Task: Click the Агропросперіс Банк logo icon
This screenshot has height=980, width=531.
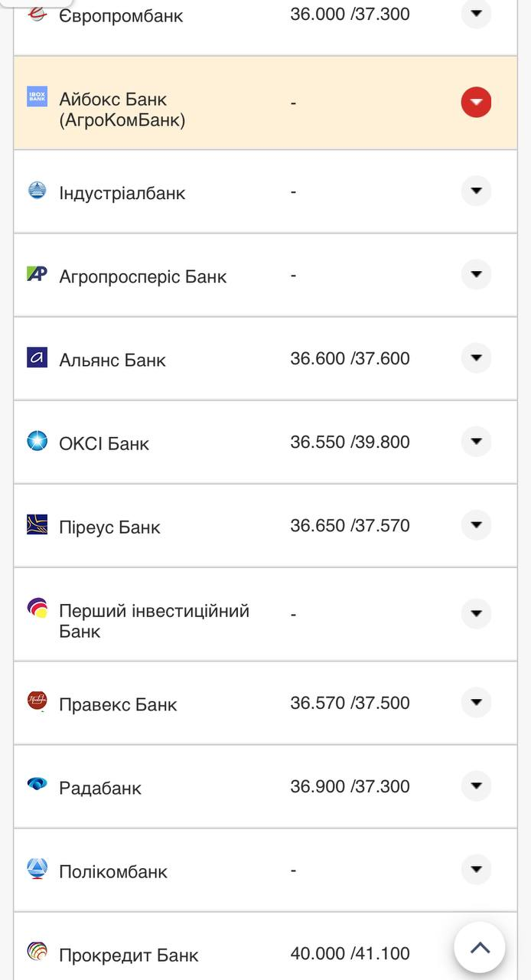Action: point(37,273)
